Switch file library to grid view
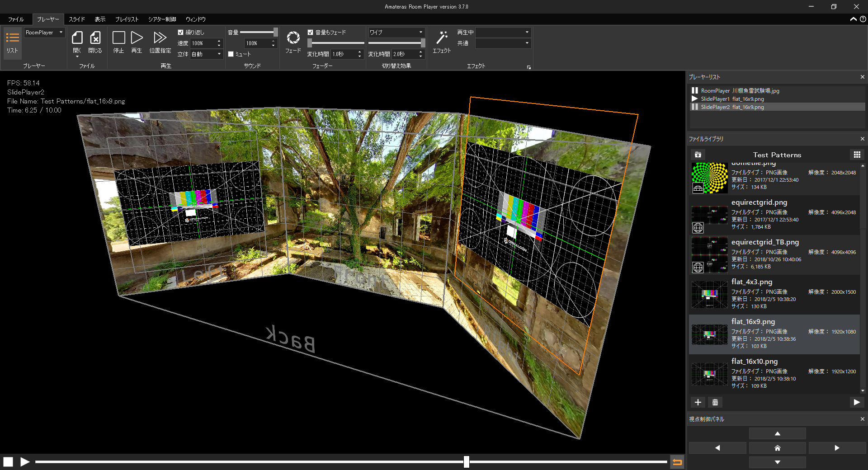 tap(857, 155)
